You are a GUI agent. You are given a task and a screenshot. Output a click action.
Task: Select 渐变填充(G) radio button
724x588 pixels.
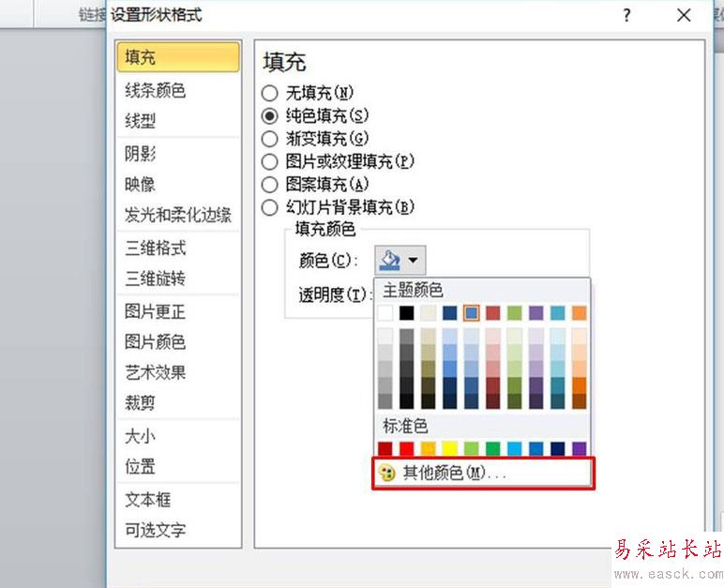tap(270, 139)
